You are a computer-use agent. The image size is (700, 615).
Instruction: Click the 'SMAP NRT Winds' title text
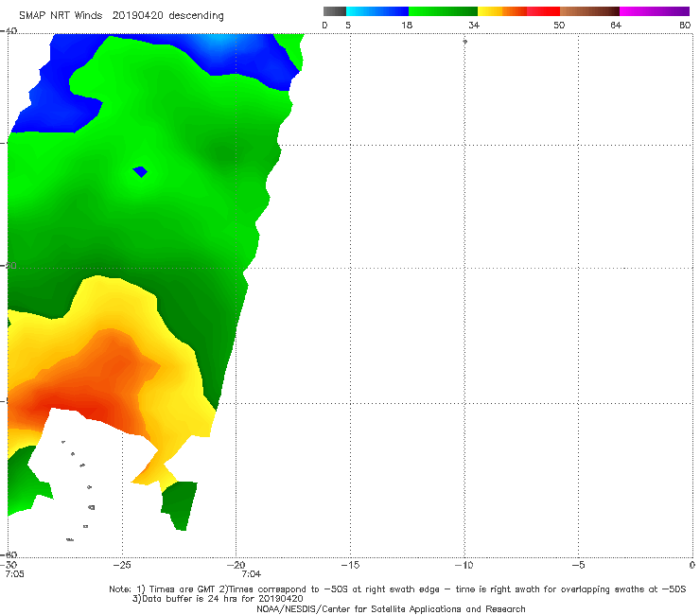point(61,15)
